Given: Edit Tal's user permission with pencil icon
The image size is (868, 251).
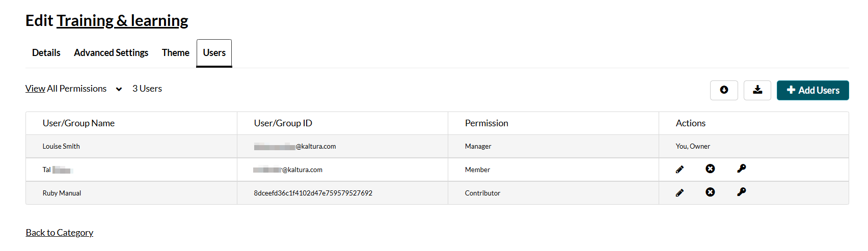Looking at the screenshot, I should [x=680, y=170].
